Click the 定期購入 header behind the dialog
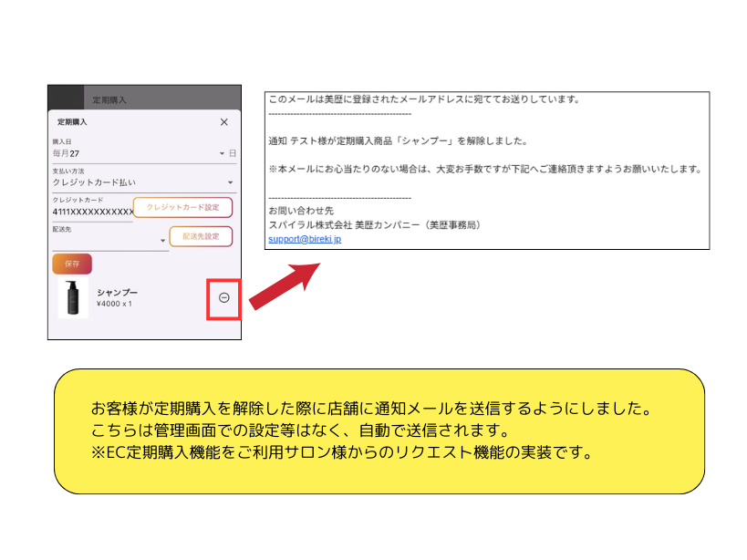Viewport: 747px width, 560px height. pos(109,99)
